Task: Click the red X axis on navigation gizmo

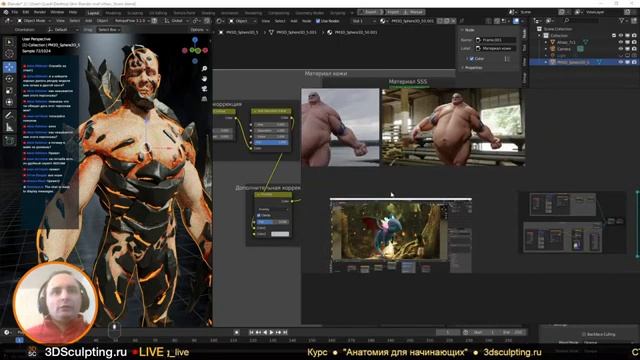Action: coord(205,50)
